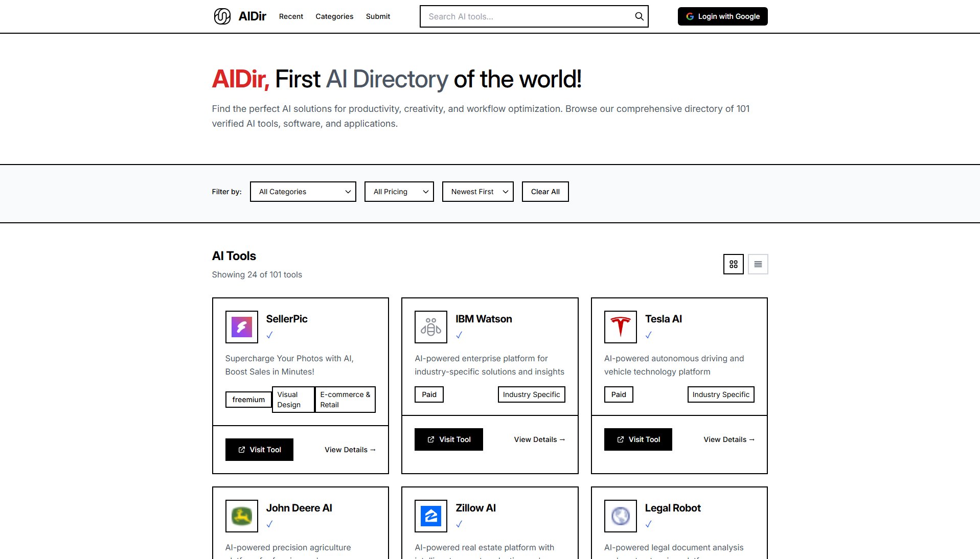Viewport: 980px width, 559px height.
Task: Click the IBM Watson card title
Action: pos(484,319)
